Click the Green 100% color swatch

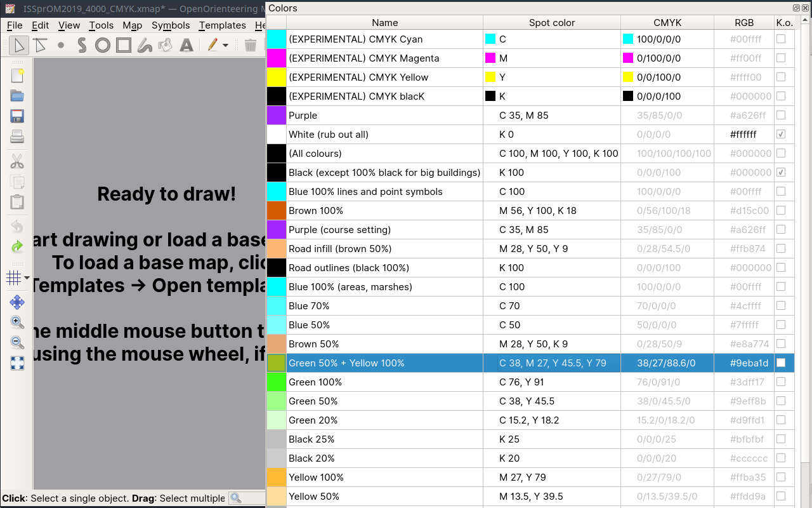(277, 382)
